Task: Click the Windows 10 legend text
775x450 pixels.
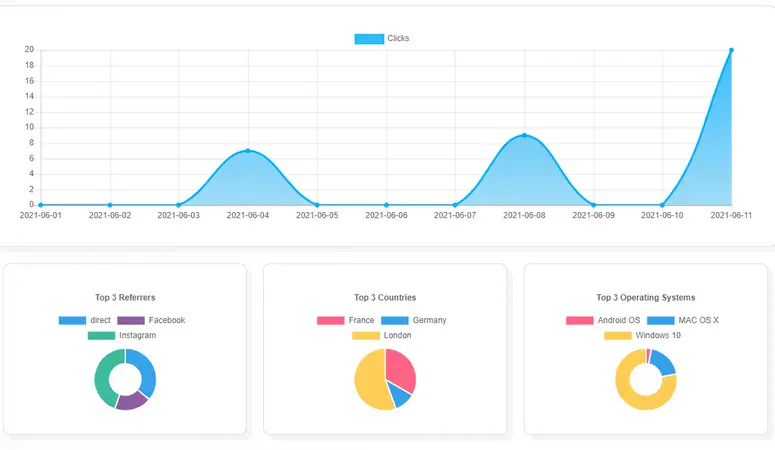Action: pos(658,336)
